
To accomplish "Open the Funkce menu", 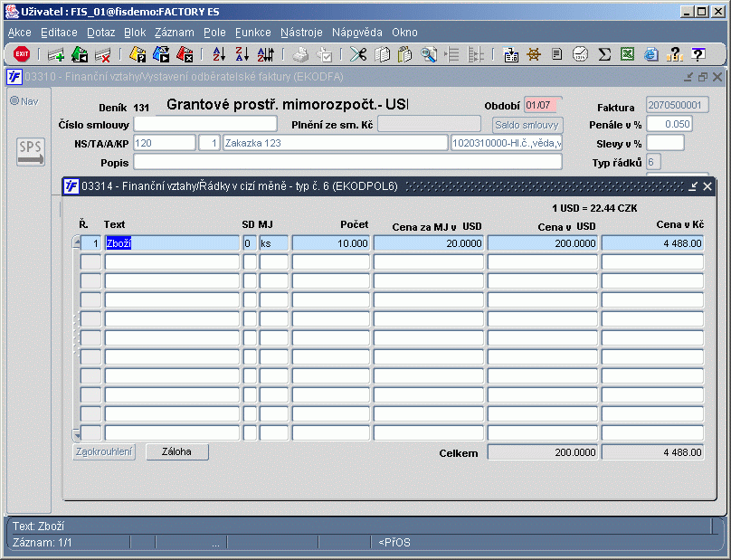I will click(253, 33).
